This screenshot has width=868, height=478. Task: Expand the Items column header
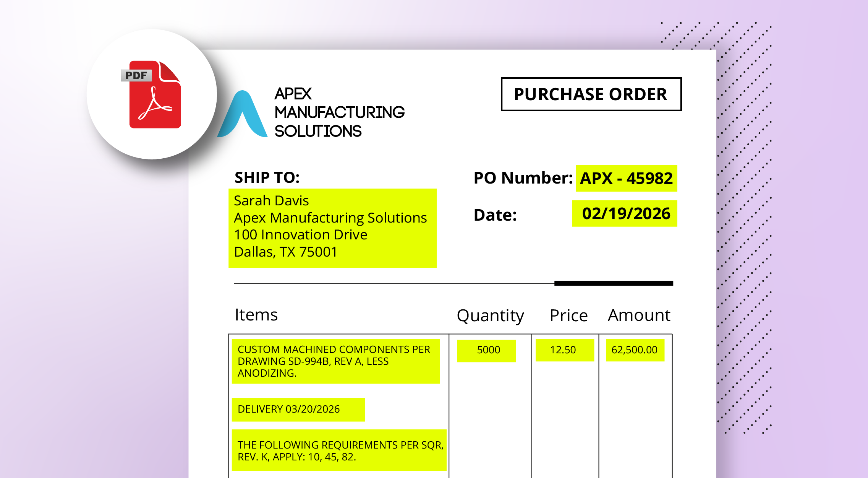(x=256, y=315)
